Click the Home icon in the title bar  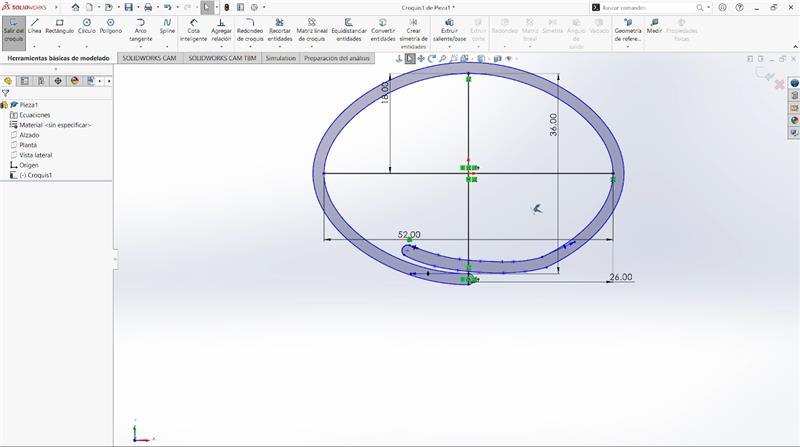[76, 8]
